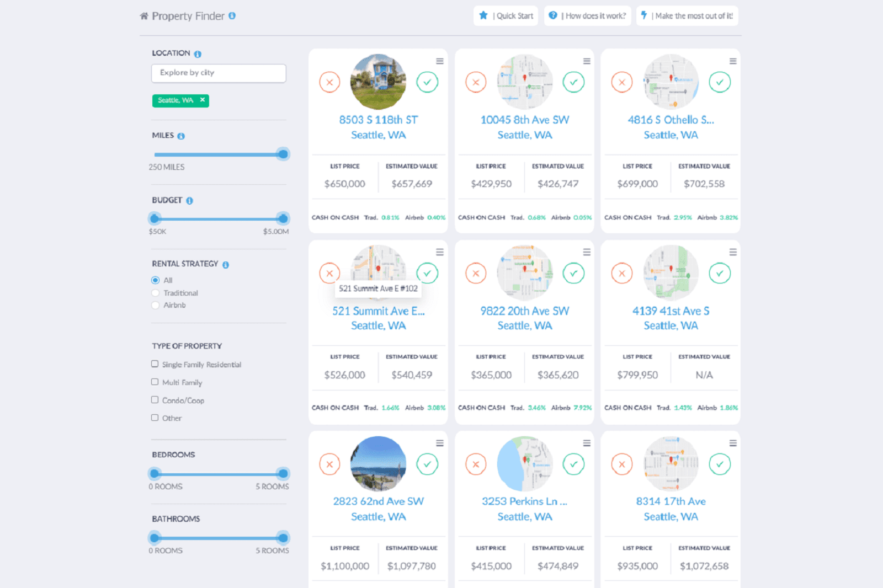Open the hamburger menu on 8314 17th Ave card
This screenshot has height=588, width=883.
point(732,442)
